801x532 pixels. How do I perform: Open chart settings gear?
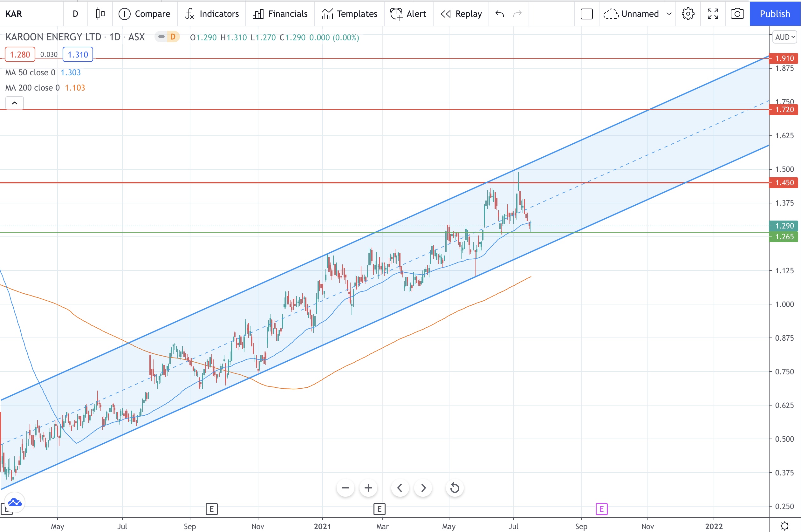coord(688,14)
